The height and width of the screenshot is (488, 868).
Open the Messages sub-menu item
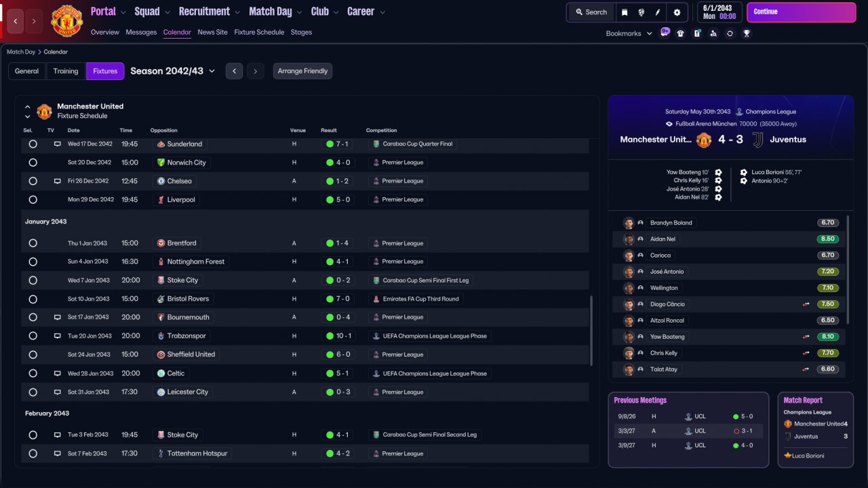point(141,33)
